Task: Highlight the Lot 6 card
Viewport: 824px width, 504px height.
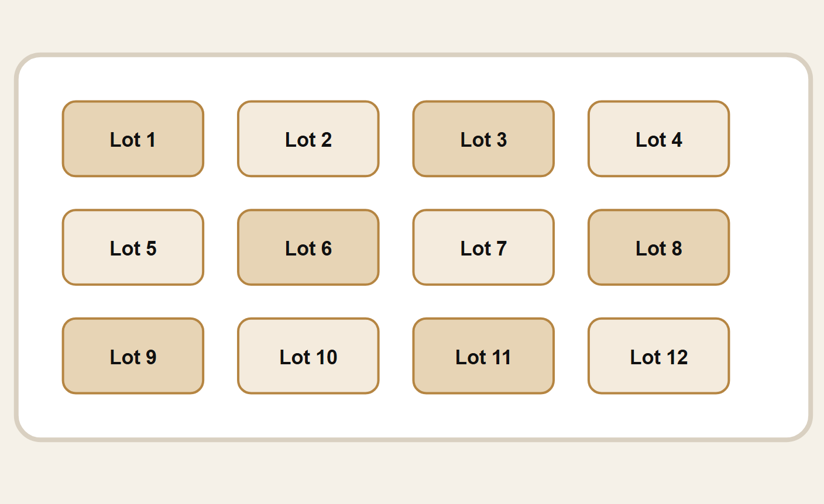Action: coord(308,247)
